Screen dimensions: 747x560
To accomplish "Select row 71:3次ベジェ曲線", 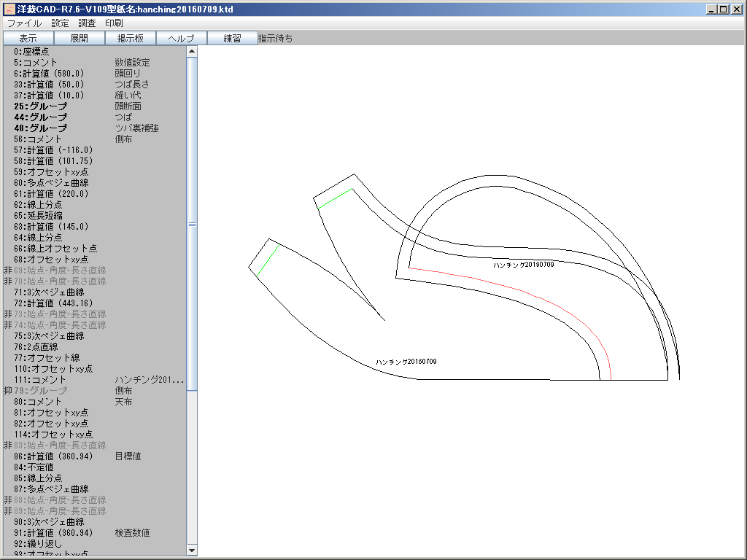I will tap(95, 292).
